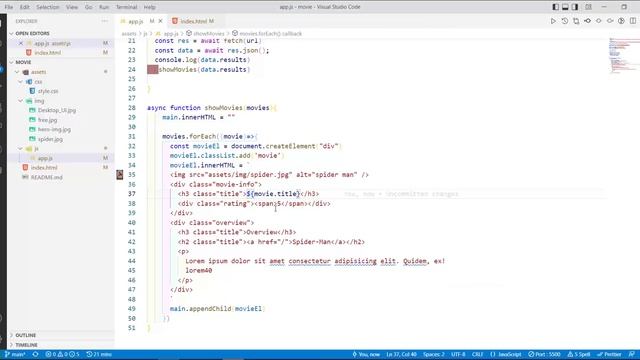Click movies.forEach() callback breadcrumb
Screen dimensions: 640x360
coord(267,33)
